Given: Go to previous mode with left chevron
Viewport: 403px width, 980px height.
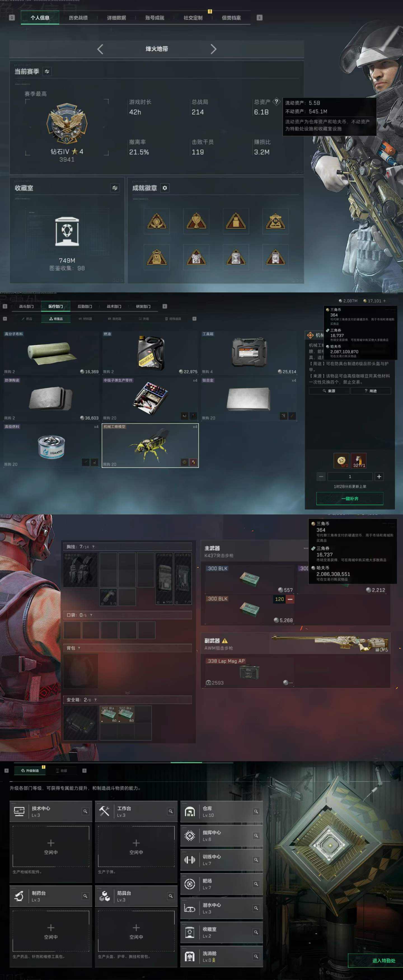Looking at the screenshot, I should click(100, 49).
